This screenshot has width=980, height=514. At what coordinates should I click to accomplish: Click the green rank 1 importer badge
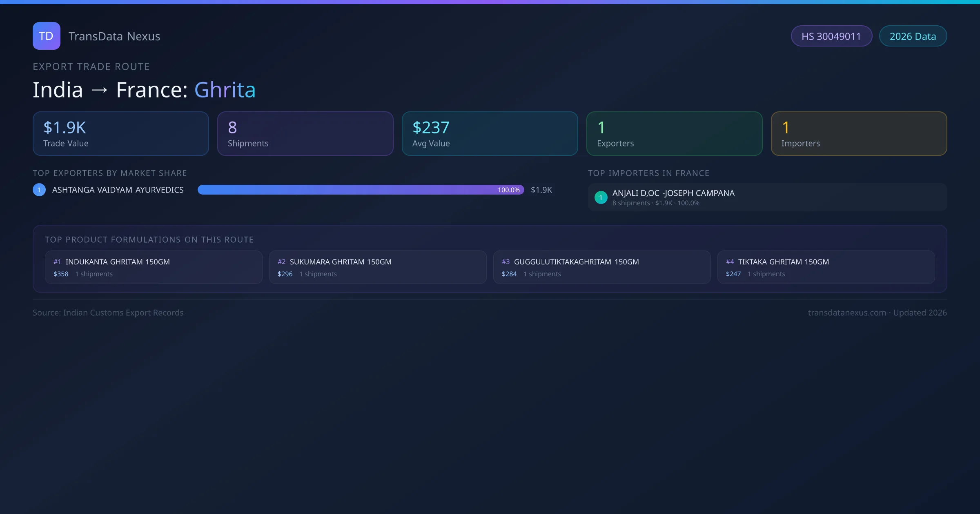coord(601,197)
